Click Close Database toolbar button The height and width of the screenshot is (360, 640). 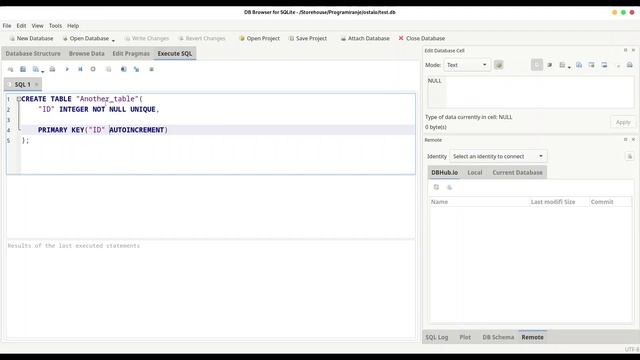422,38
